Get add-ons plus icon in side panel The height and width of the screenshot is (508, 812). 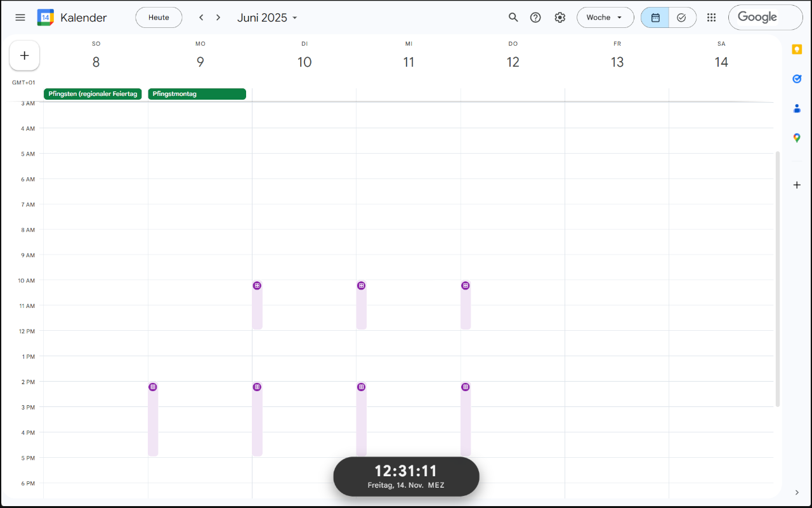tap(797, 185)
